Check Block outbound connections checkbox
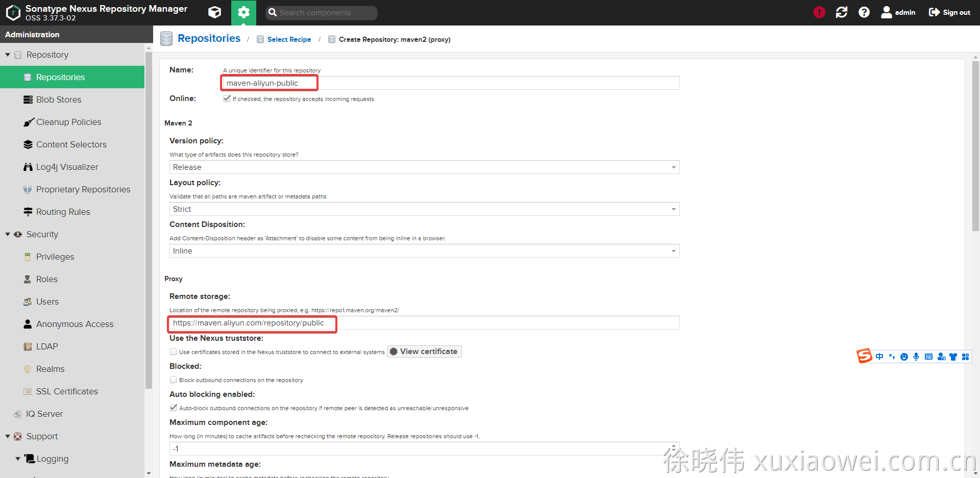980x478 pixels. 174,380
